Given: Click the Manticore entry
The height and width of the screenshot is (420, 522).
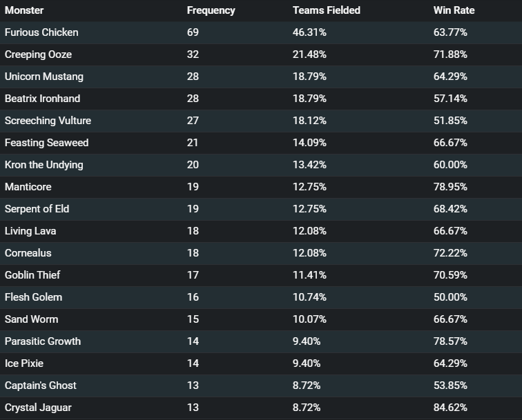Looking at the screenshot, I should pos(28,187).
